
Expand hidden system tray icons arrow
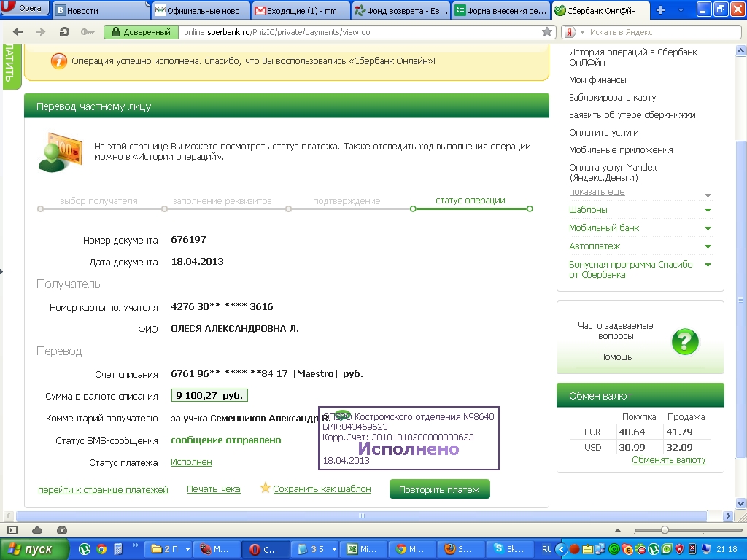click(561, 549)
